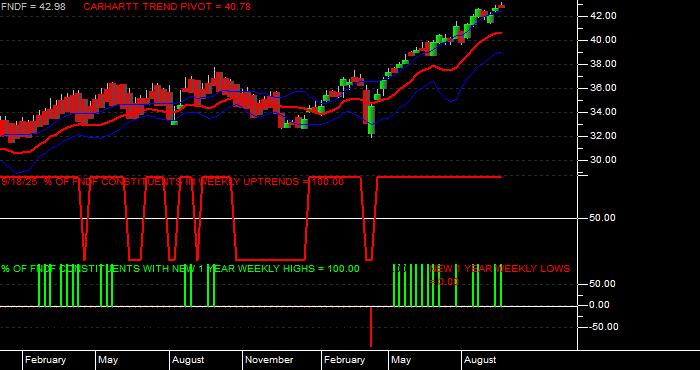
Task: Click the second August date label
Action: coord(480,360)
